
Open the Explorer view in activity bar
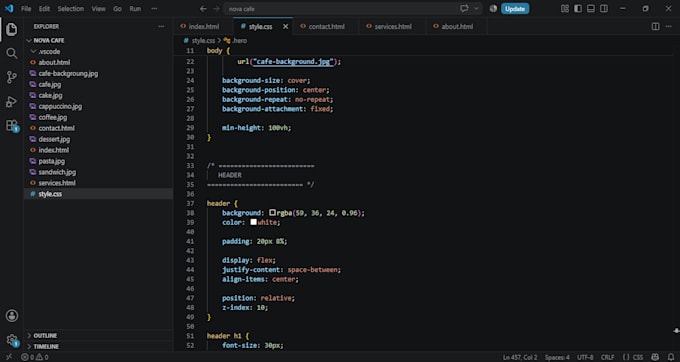click(x=12, y=29)
